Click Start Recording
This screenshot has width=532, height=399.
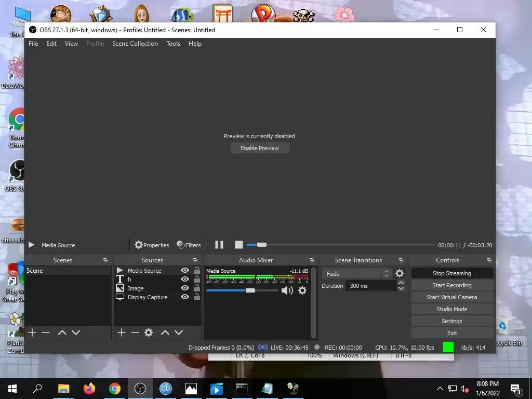[452, 285]
